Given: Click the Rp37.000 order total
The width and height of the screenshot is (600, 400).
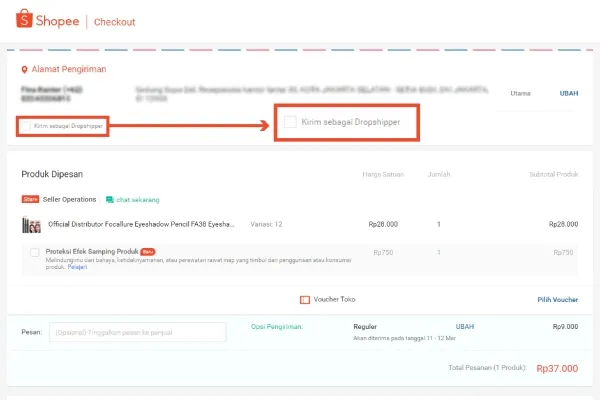Looking at the screenshot, I should point(557,369).
